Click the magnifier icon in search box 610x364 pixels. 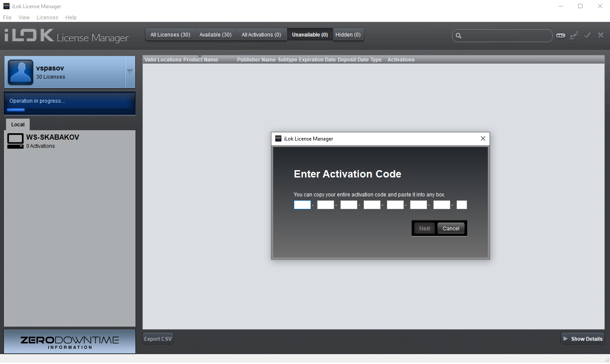[459, 36]
